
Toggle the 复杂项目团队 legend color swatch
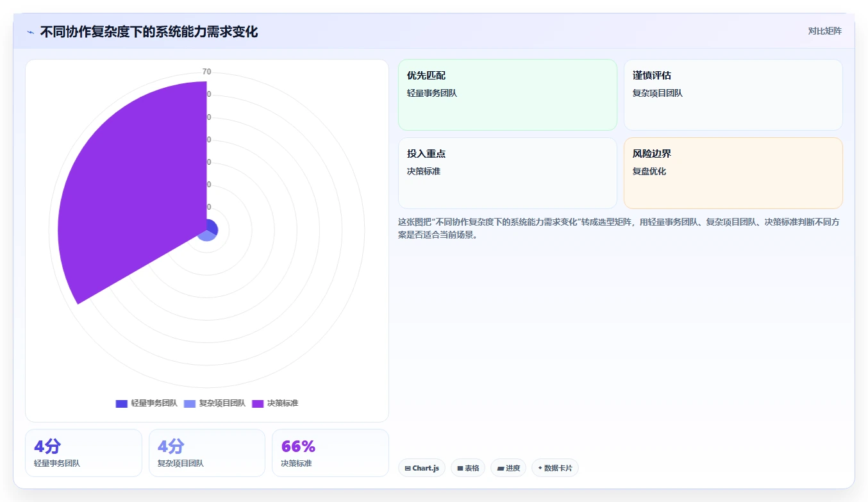click(190, 403)
